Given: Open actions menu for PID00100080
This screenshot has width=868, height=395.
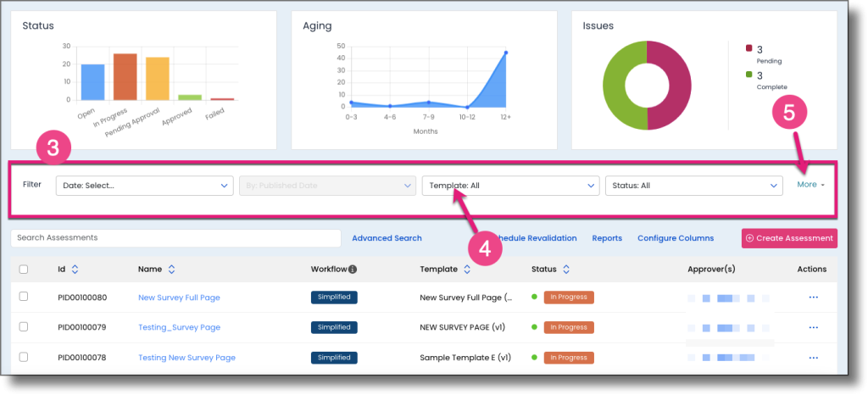Looking at the screenshot, I should tap(813, 297).
